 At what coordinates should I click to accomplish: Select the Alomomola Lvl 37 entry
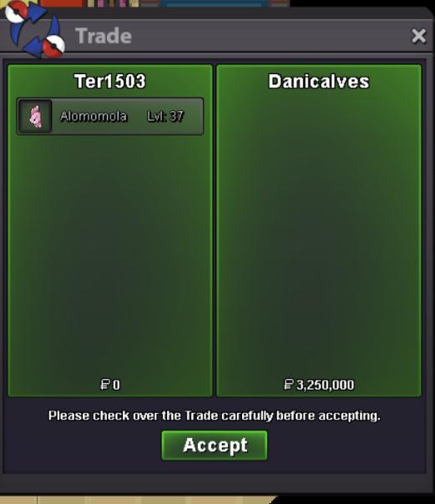(x=110, y=116)
